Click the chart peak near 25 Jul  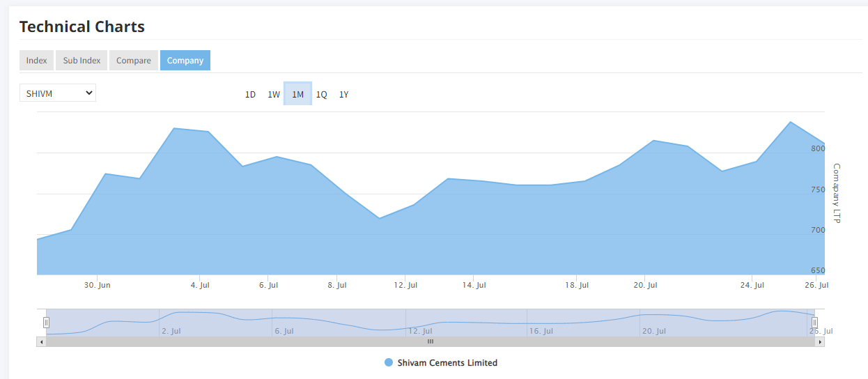click(x=790, y=122)
